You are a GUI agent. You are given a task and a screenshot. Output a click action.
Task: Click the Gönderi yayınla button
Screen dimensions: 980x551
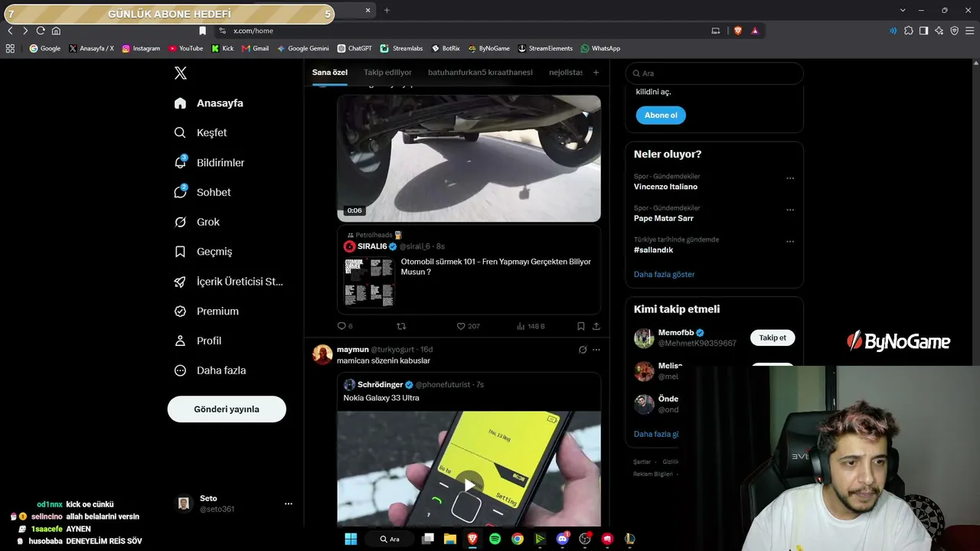coord(227,409)
